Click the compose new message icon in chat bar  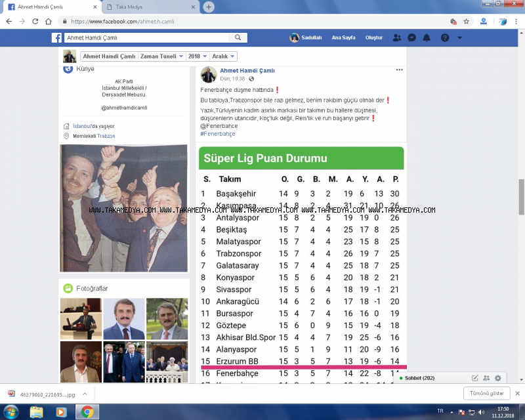tap(474, 378)
